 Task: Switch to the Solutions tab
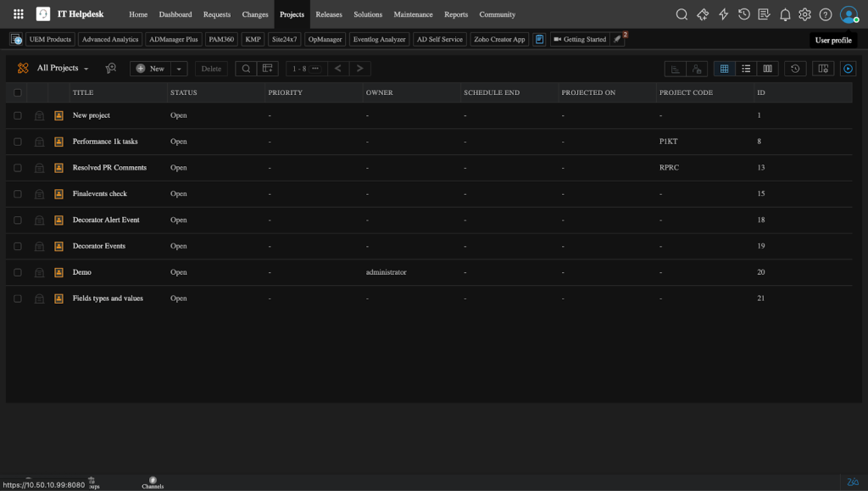368,14
